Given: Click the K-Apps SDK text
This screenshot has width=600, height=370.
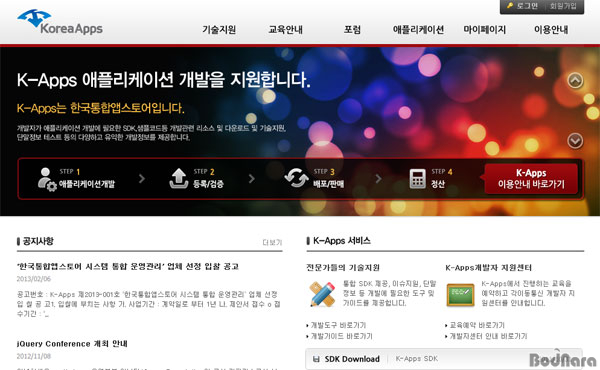Looking at the screenshot, I should (x=417, y=359).
